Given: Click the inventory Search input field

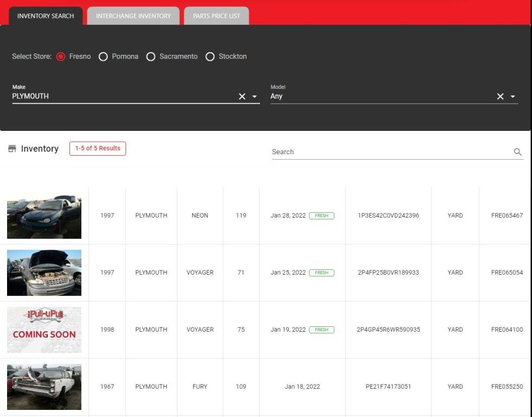Looking at the screenshot, I should [x=391, y=152].
